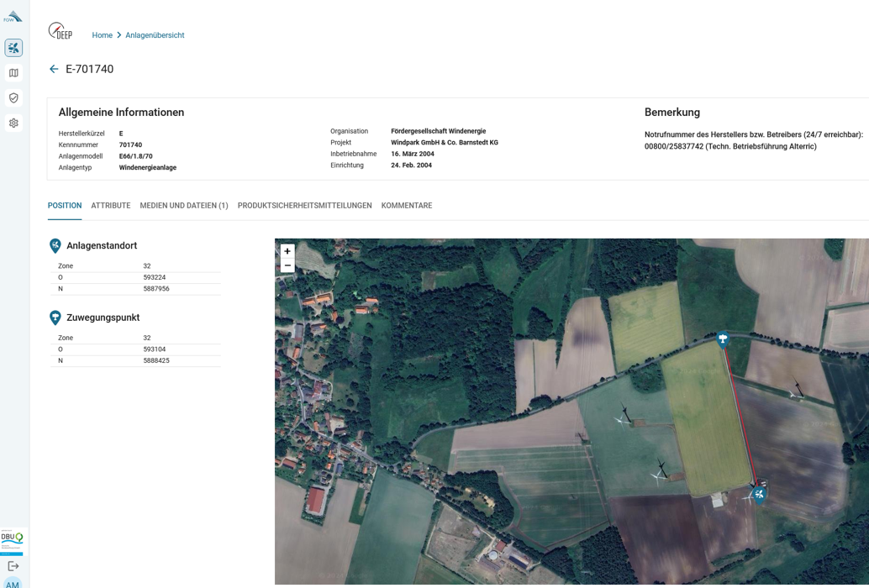Click the DEEP logo in header

tap(60, 32)
